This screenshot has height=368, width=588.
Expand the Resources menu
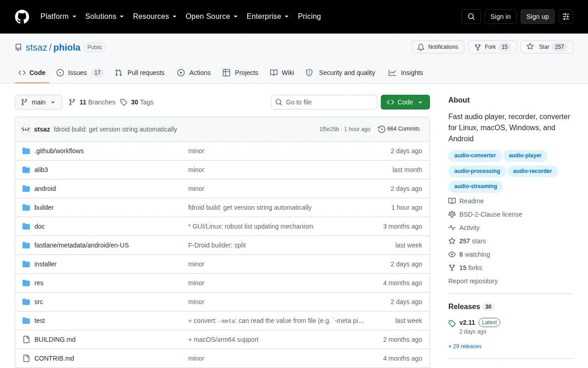(155, 17)
